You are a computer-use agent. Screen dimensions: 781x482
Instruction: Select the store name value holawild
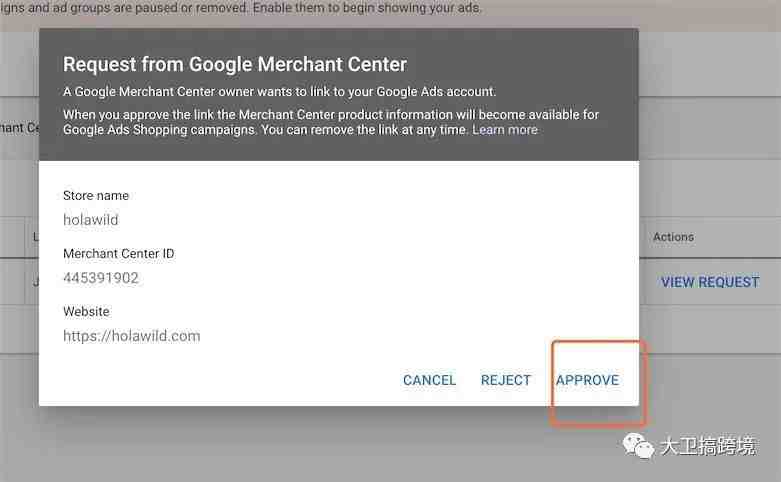click(91, 220)
